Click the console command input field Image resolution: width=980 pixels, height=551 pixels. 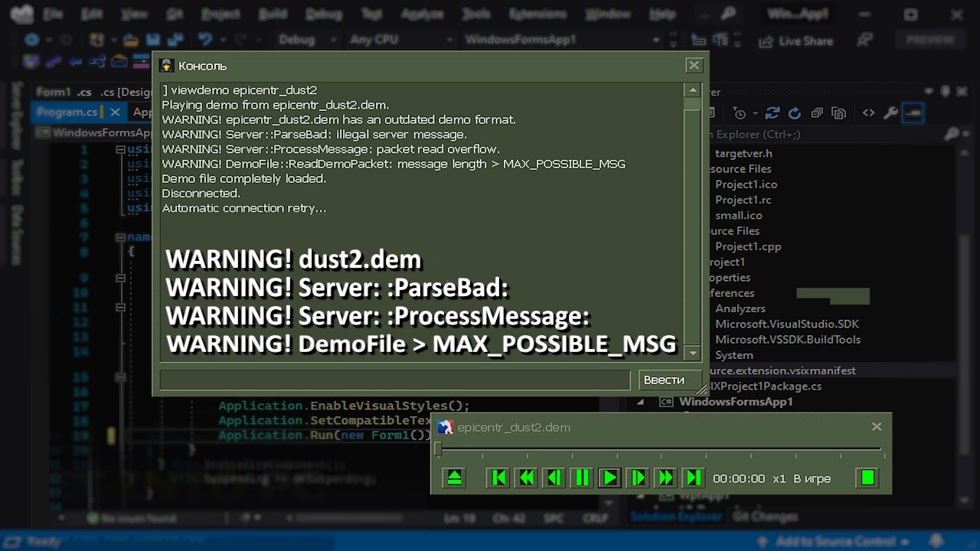pyautogui.click(x=394, y=380)
